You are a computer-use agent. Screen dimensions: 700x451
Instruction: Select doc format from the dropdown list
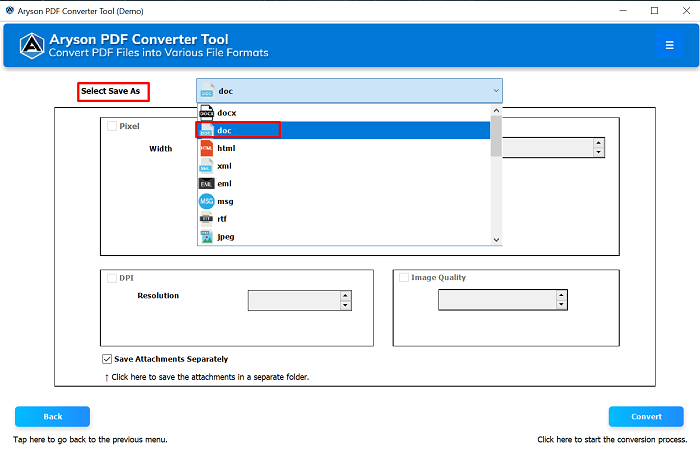click(x=344, y=130)
